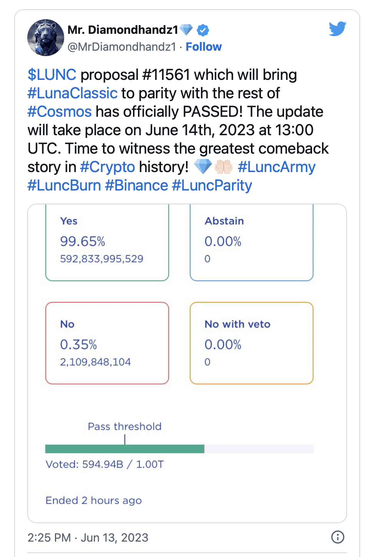Open the #Binance hashtag
The width and height of the screenshot is (392, 557).
click(x=136, y=186)
